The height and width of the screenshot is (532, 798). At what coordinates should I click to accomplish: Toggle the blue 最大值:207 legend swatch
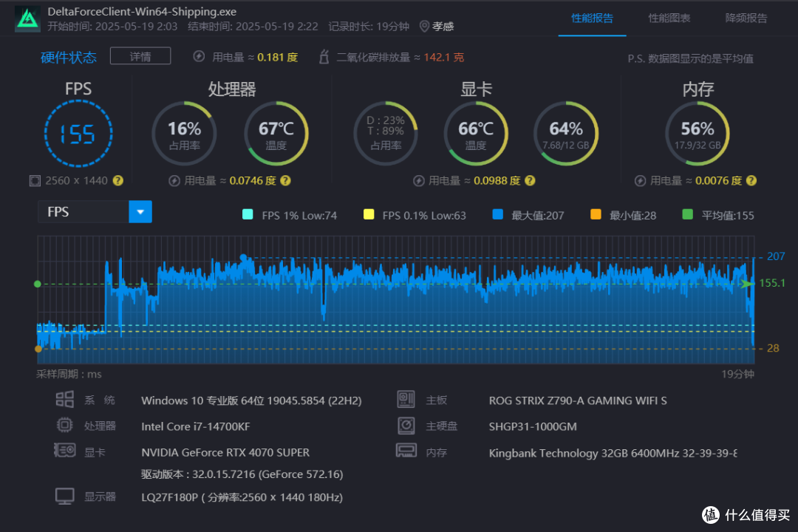coord(498,214)
